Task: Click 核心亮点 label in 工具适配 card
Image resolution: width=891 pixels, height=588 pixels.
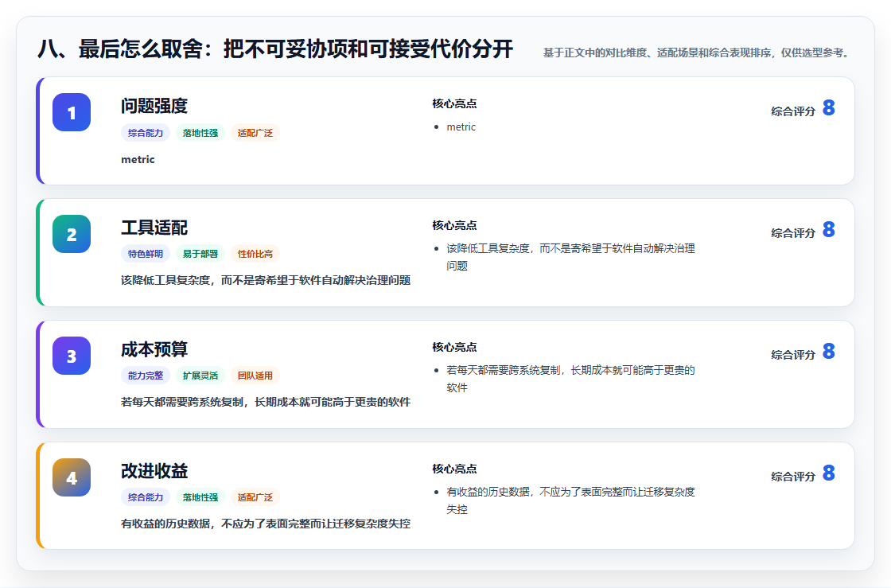Action: pyautogui.click(x=454, y=225)
